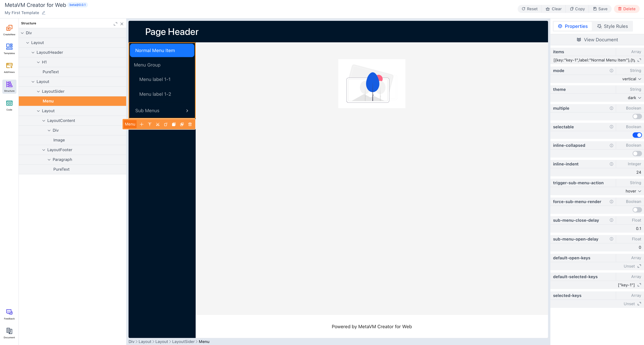The height and width of the screenshot is (345, 644).
Task: Close the Structure panel
Action: 122,24
